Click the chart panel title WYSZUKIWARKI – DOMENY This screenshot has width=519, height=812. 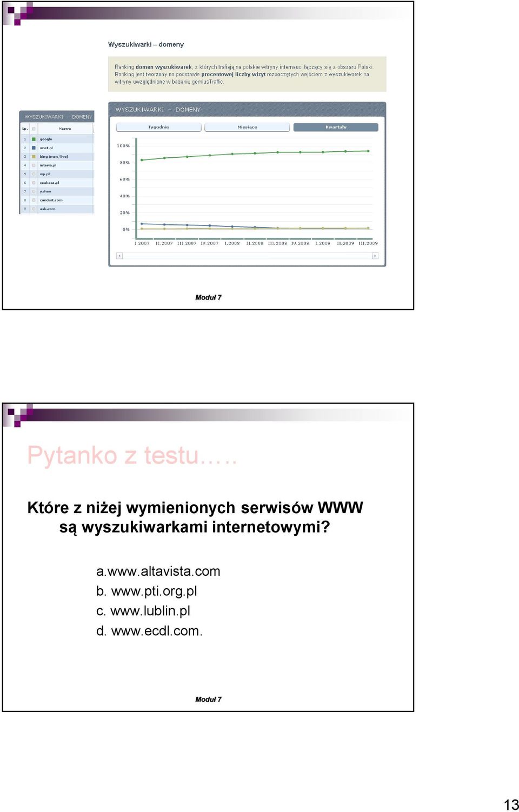point(158,110)
